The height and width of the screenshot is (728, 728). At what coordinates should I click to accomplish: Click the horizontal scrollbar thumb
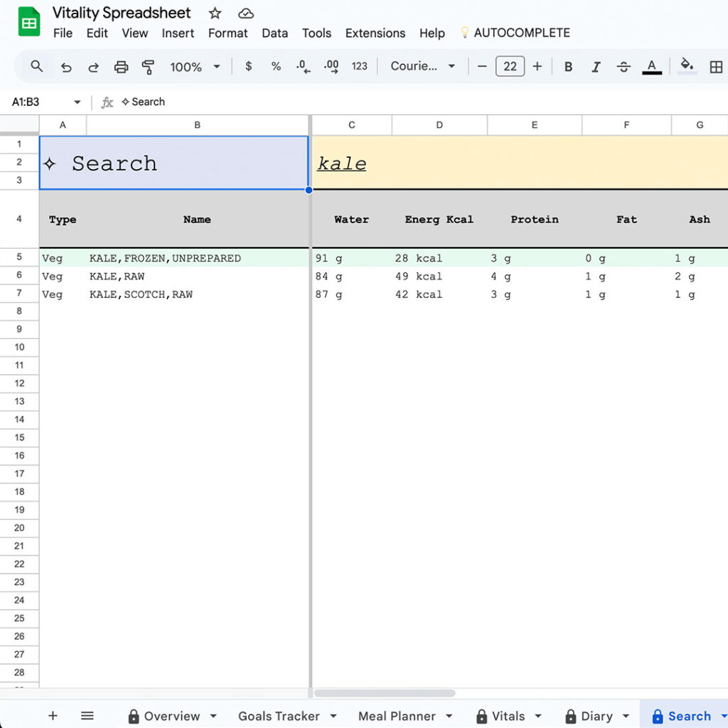tap(385, 692)
